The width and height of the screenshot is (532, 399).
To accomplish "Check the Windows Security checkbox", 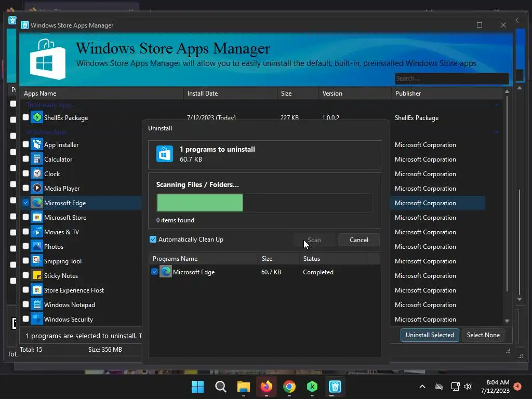I will (x=26, y=318).
